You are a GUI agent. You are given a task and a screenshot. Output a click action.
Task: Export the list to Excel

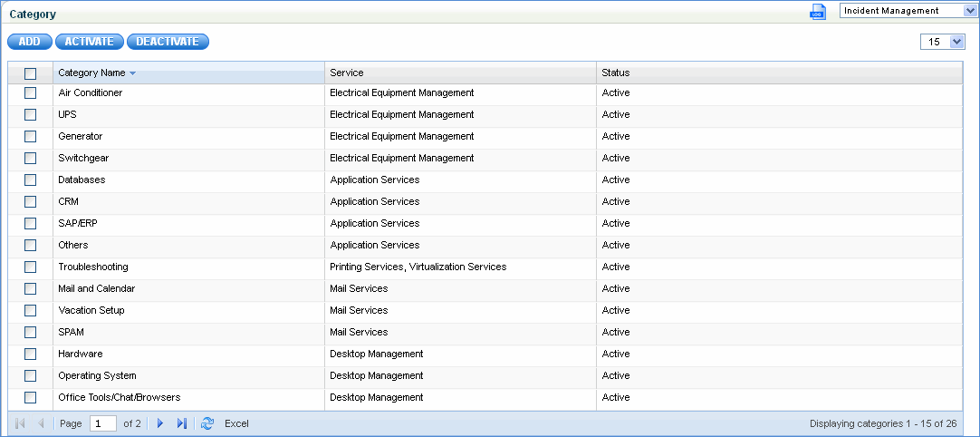click(237, 423)
